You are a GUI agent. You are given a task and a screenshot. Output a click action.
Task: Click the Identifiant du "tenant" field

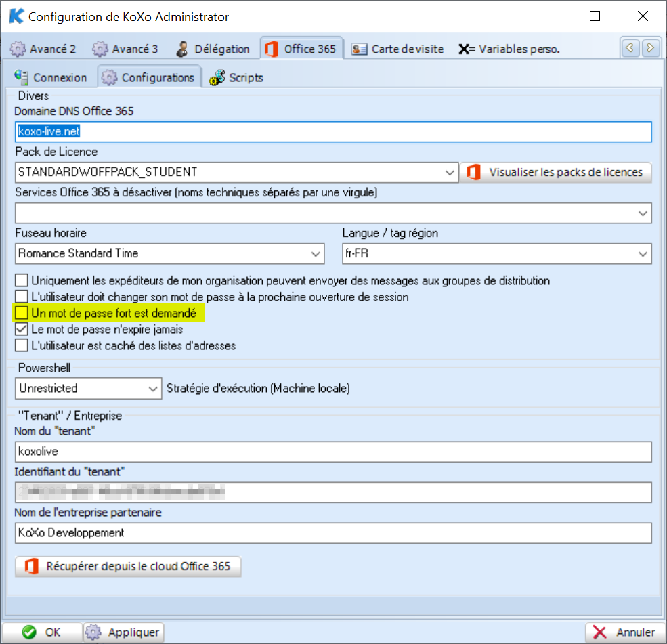click(333, 492)
